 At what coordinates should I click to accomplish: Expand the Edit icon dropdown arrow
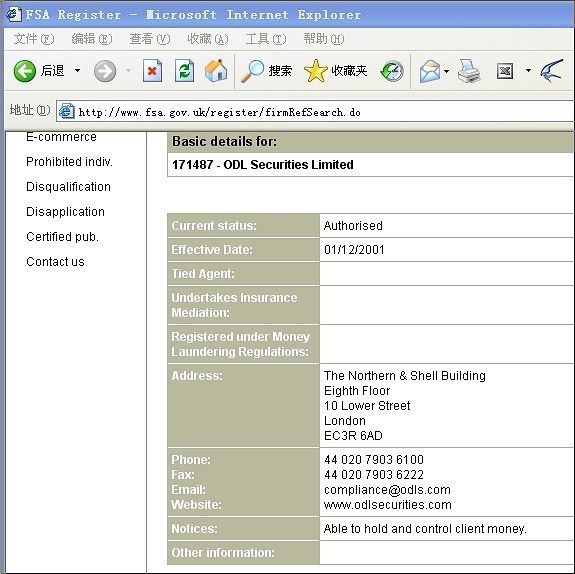(528, 70)
